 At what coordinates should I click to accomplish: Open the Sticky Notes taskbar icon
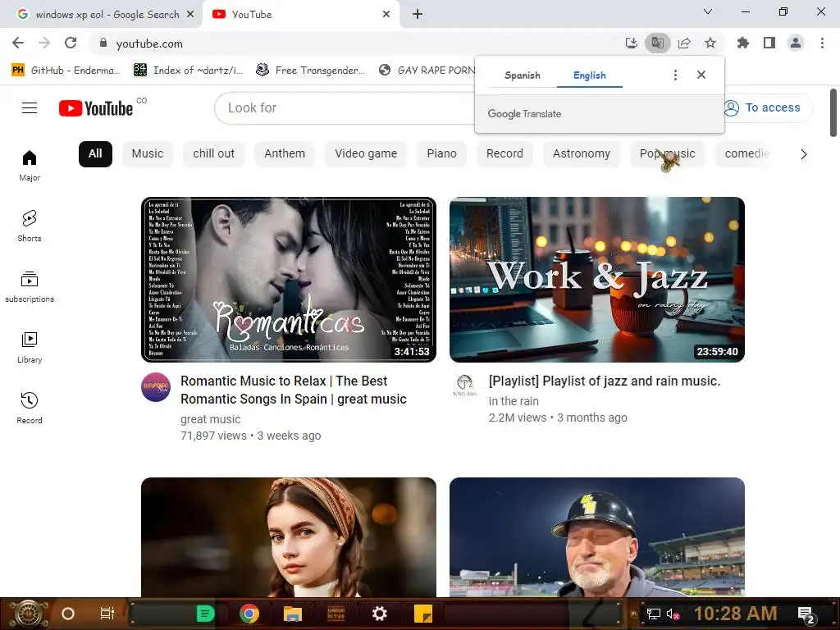pyautogui.click(x=423, y=614)
